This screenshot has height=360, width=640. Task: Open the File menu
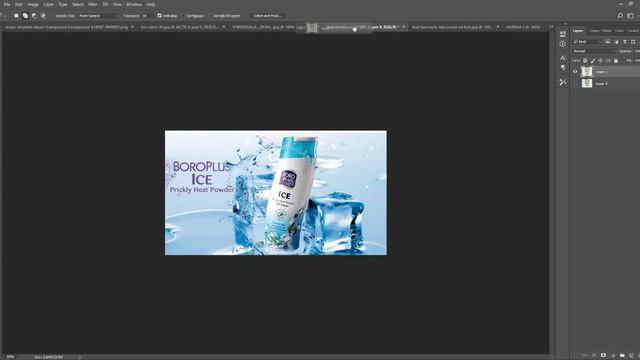(7, 4)
